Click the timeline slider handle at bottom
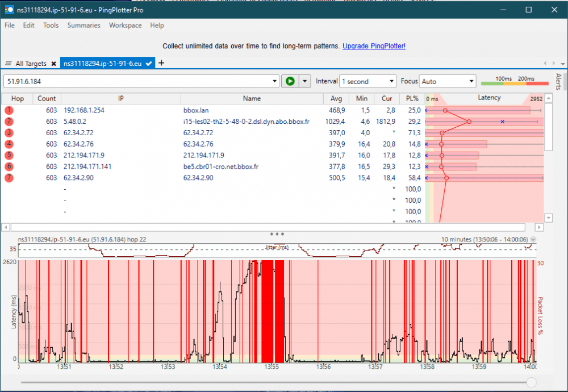This screenshot has height=392, width=568. tap(532, 382)
